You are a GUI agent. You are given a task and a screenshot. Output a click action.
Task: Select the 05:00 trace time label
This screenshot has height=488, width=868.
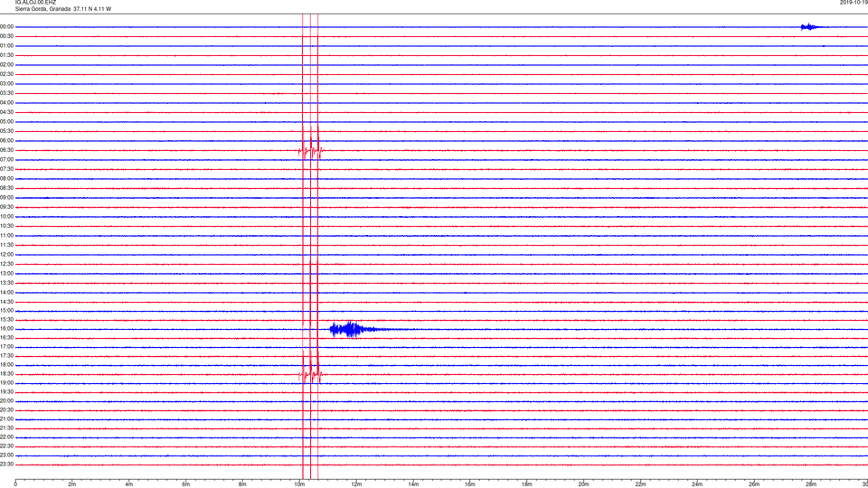click(7, 122)
